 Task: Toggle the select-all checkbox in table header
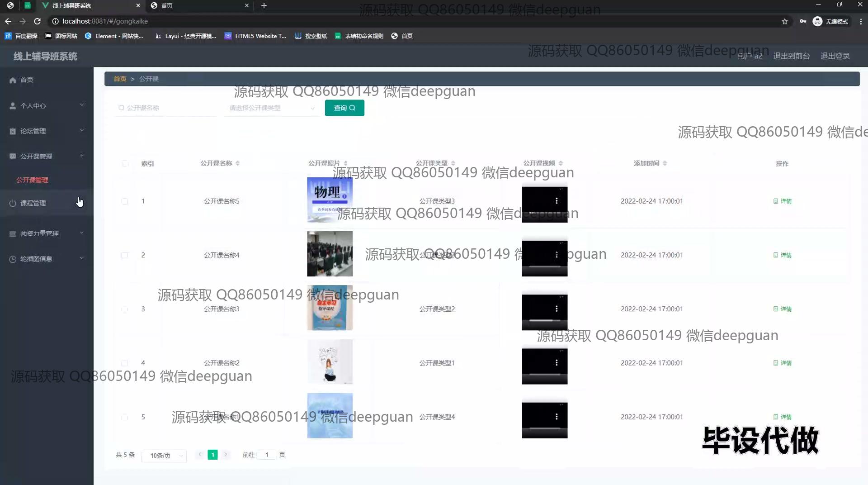tap(125, 164)
